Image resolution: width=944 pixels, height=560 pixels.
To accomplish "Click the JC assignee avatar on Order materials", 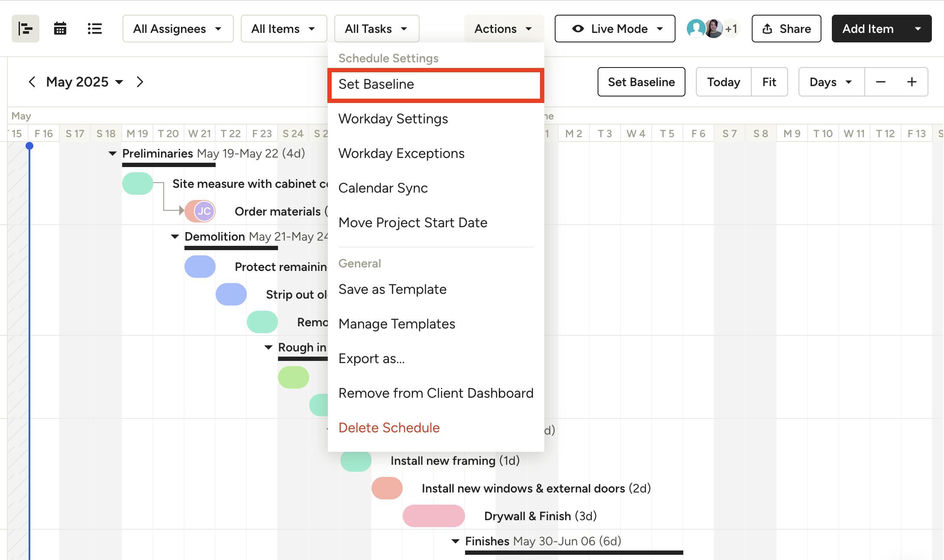I will coord(204,211).
